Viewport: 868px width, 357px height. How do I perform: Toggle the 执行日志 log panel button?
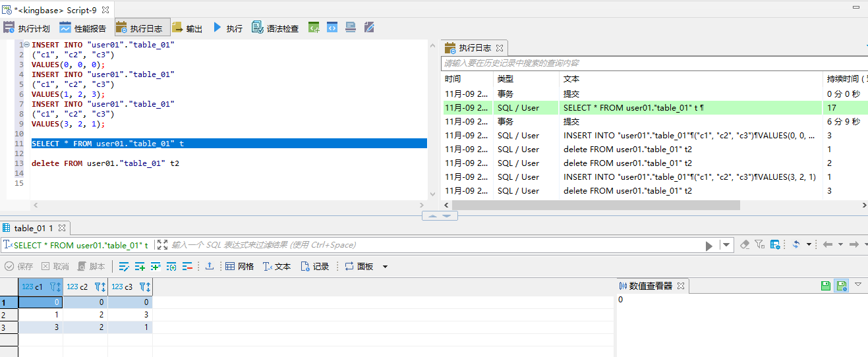tap(139, 28)
